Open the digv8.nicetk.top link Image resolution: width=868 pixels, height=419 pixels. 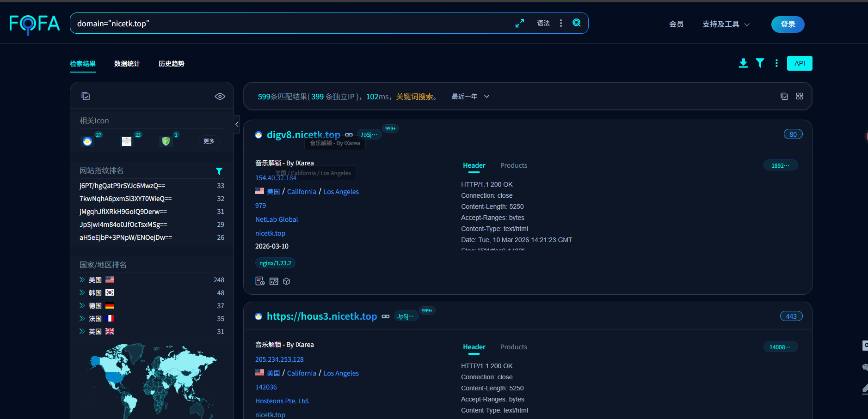[303, 135]
